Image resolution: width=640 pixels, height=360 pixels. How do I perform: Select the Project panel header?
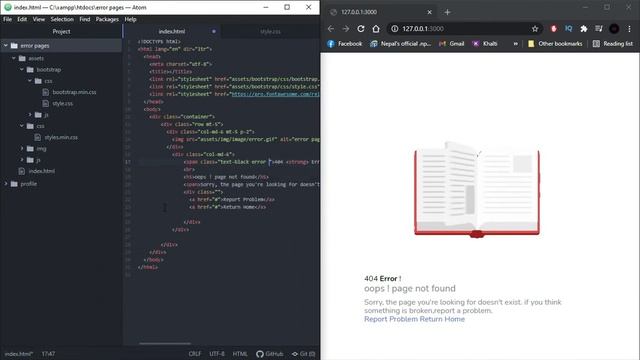pos(61,31)
